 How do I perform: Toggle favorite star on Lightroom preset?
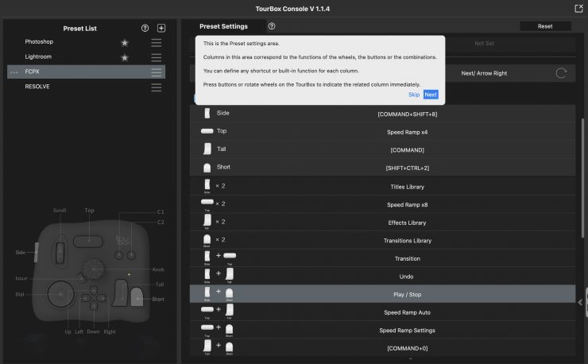pyautogui.click(x=124, y=57)
